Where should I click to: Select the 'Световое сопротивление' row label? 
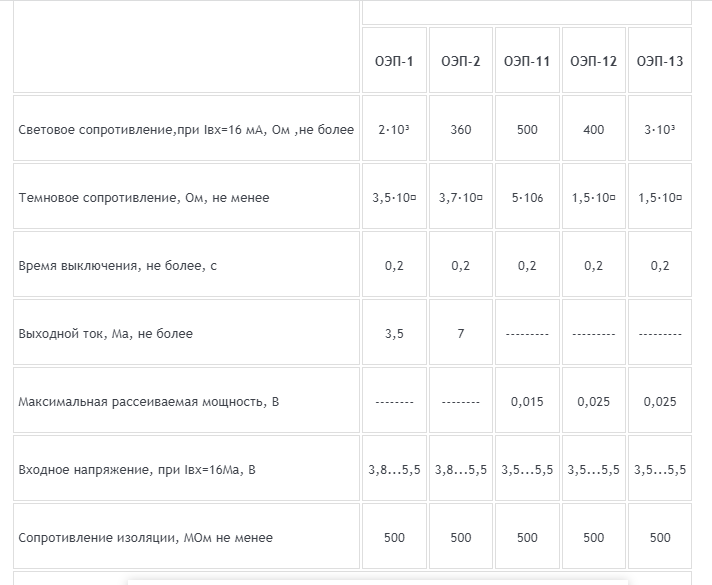pyautogui.click(x=186, y=129)
